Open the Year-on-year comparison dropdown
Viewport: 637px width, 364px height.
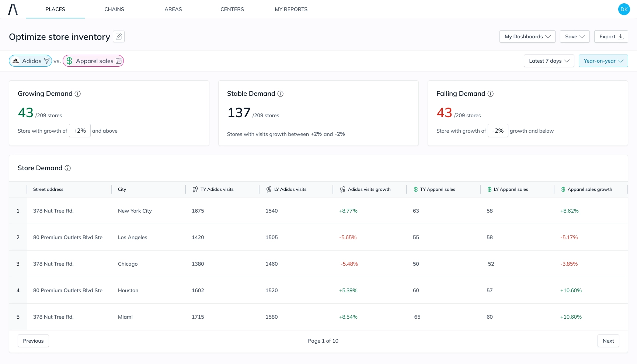603,61
